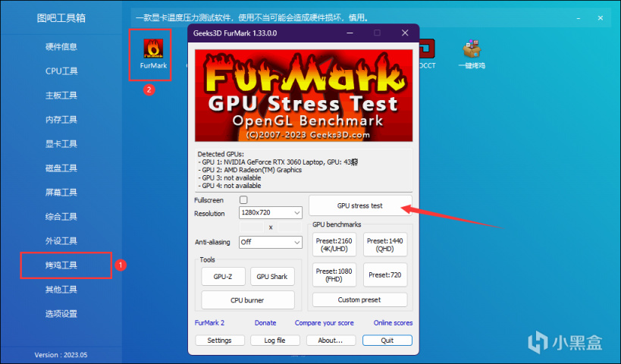Click the GPU 1: NVIDIA GeForce RTX 3060 line

[278, 162]
